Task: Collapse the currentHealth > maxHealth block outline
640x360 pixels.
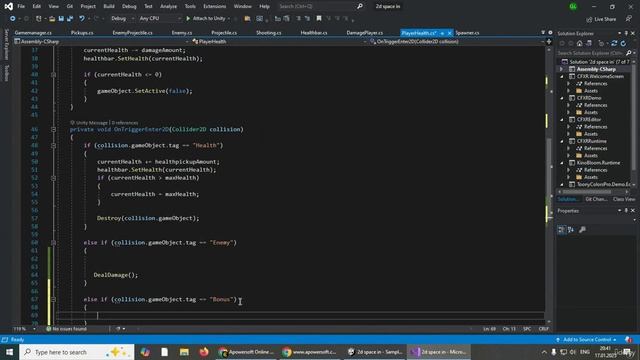Action: 53,178
